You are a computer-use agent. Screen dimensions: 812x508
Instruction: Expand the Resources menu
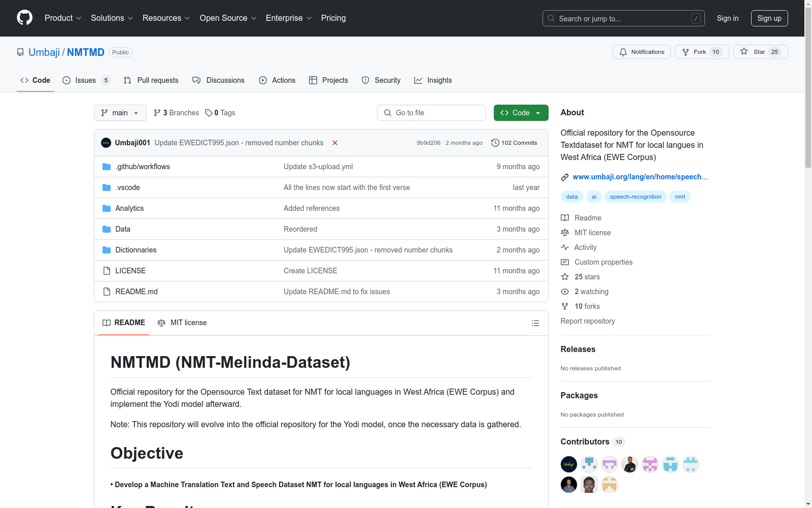pyautogui.click(x=166, y=18)
